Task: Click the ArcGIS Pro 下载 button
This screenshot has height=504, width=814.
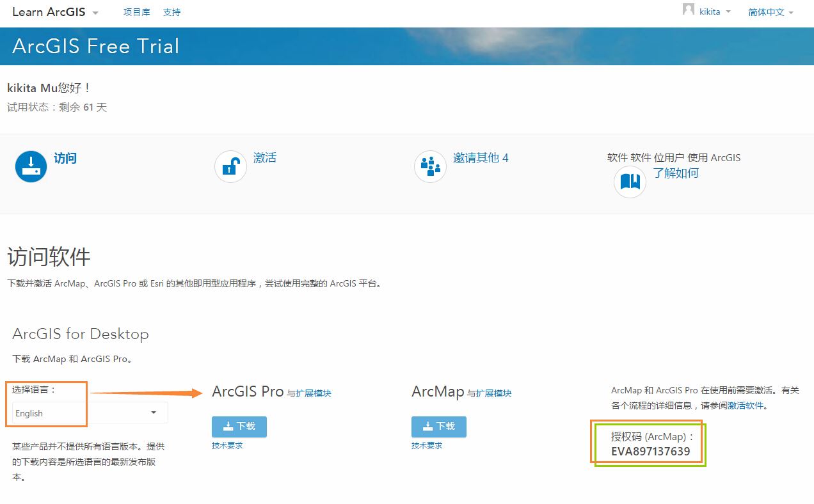Action: click(239, 427)
